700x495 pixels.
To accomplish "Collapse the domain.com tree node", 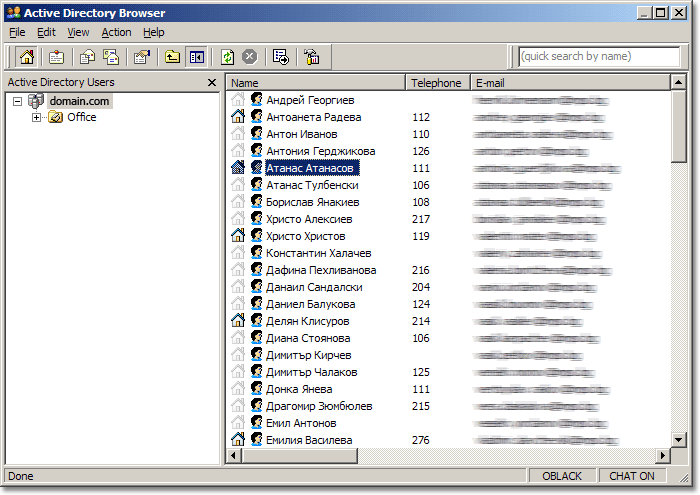I will (17, 101).
